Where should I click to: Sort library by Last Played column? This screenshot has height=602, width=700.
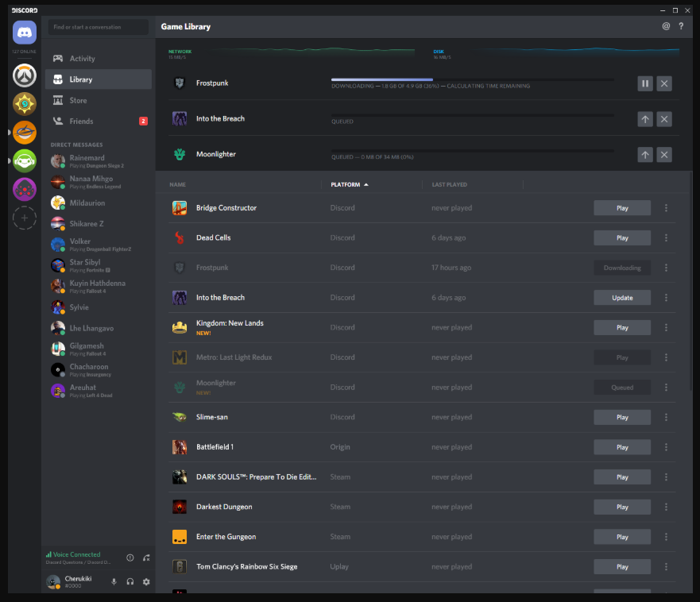click(450, 184)
